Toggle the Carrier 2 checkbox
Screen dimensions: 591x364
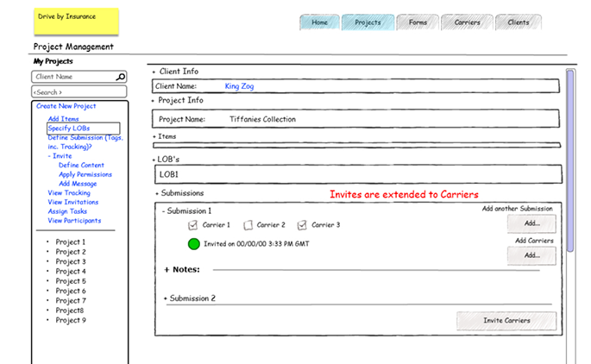click(x=248, y=225)
